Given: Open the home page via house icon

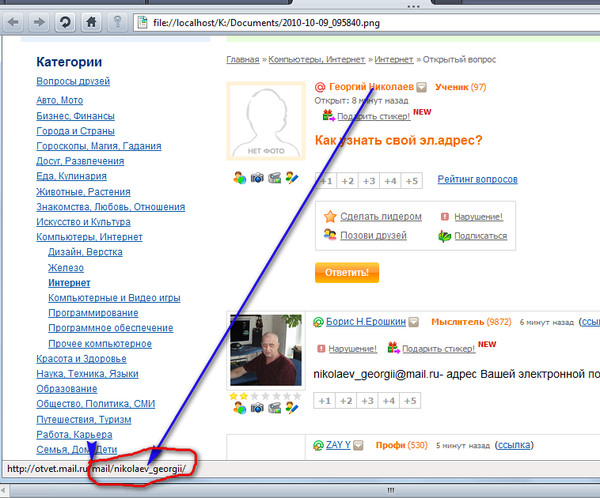Looking at the screenshot, I should click(91, 22).
